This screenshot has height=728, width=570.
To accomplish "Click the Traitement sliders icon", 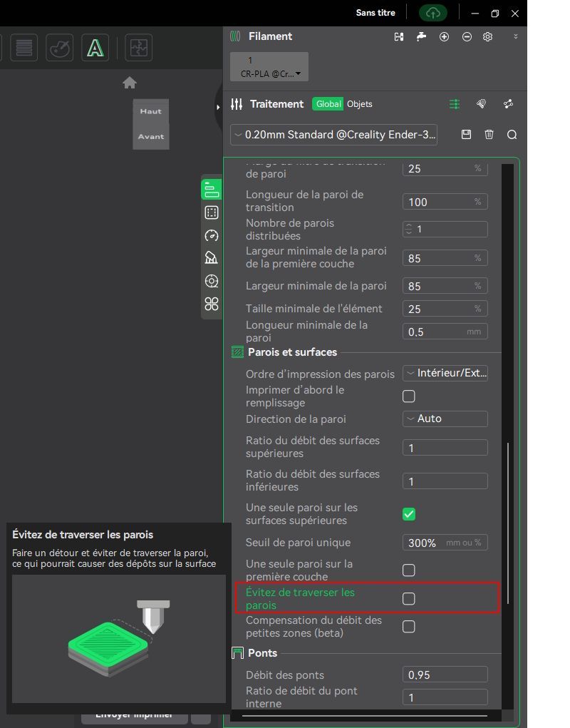I will click(237, 104).
